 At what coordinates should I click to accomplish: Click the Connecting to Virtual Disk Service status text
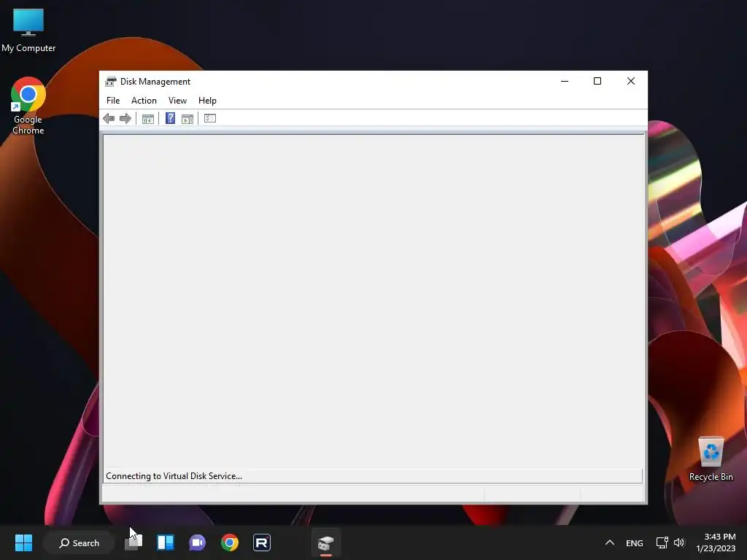[x=174, y=476]
